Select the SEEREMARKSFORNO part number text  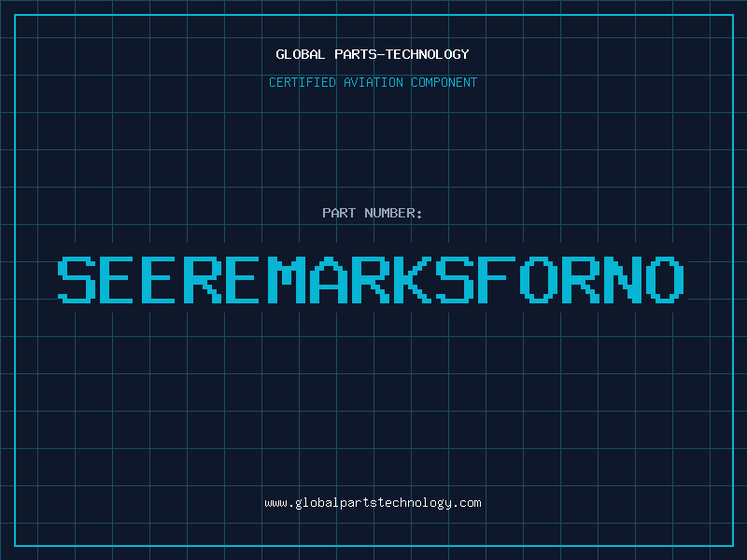[371, 280]
